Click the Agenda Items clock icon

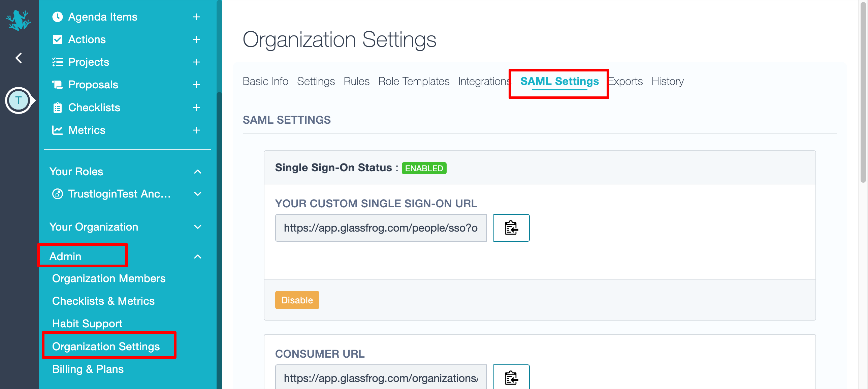(x=57, y=17)
